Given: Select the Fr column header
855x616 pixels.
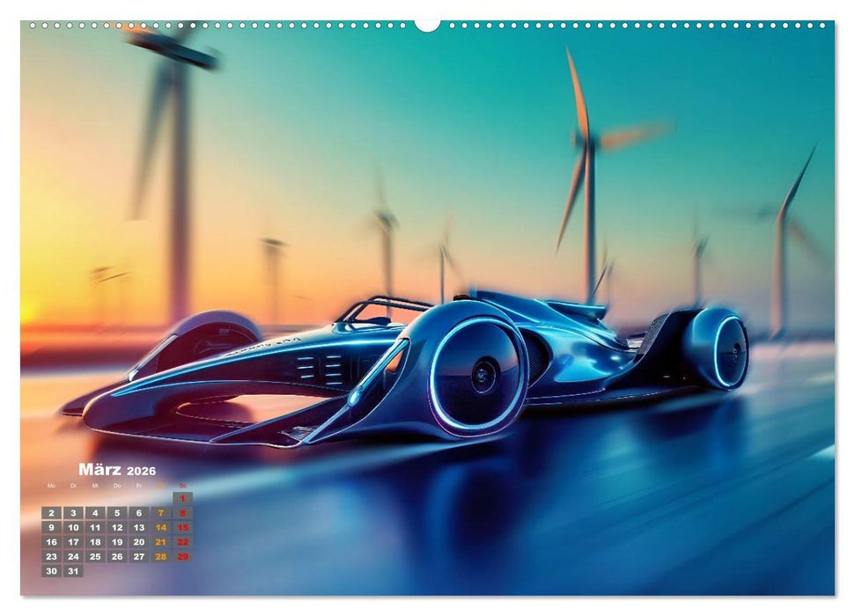Looking at the screenshot, I should 139,486.
